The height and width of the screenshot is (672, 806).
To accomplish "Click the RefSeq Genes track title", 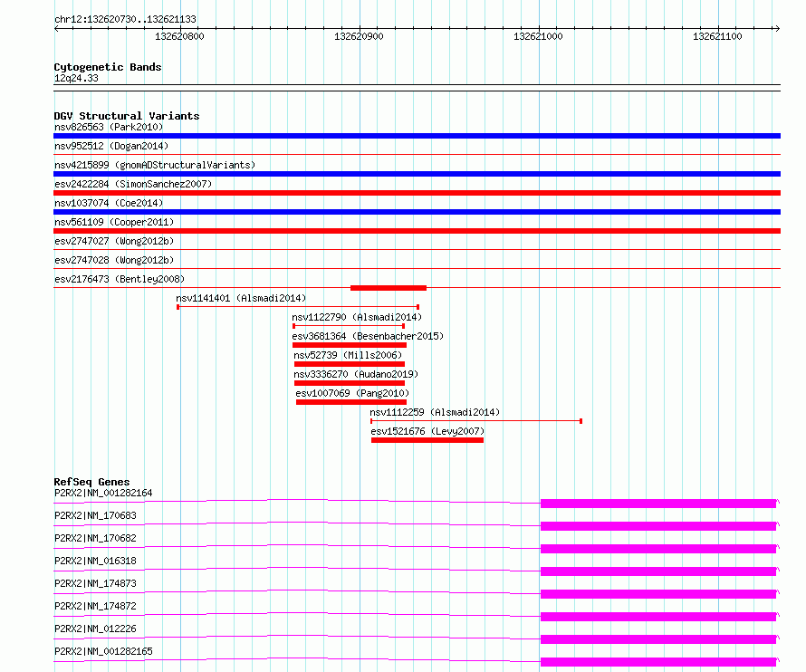I will coord(91,482).
